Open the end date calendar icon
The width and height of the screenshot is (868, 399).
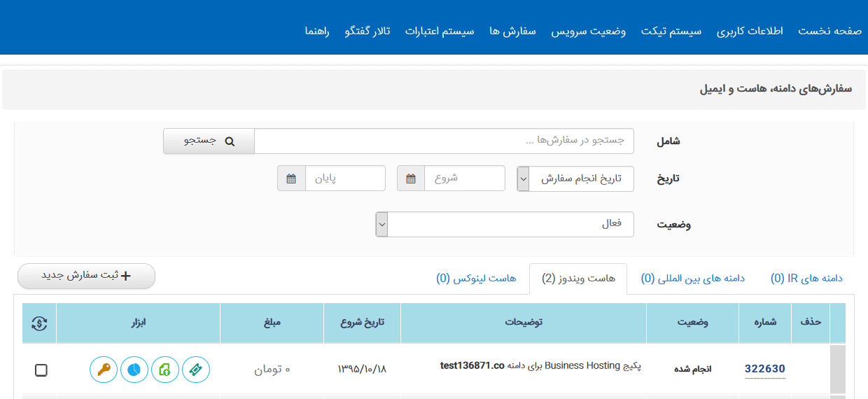[x=291, y=178]
